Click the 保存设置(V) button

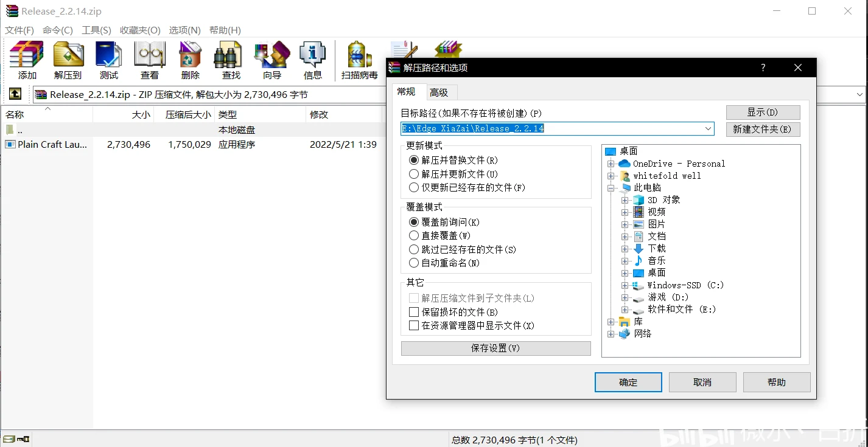pos(495,348)
